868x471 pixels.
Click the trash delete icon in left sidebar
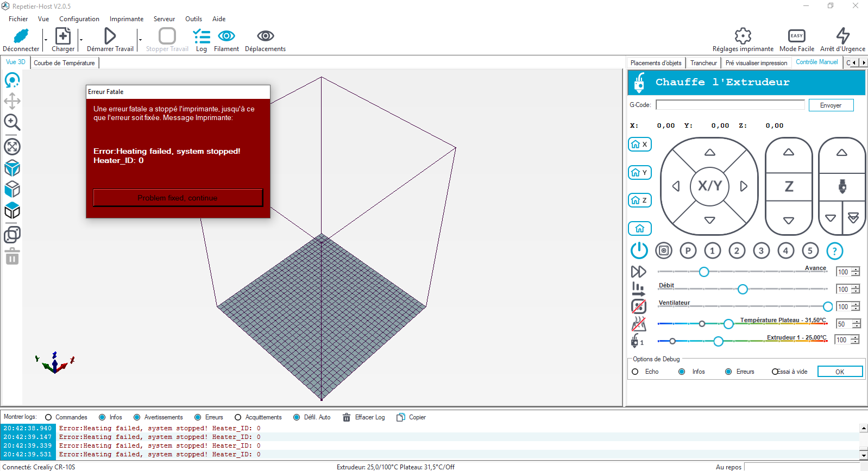point(12,256)
